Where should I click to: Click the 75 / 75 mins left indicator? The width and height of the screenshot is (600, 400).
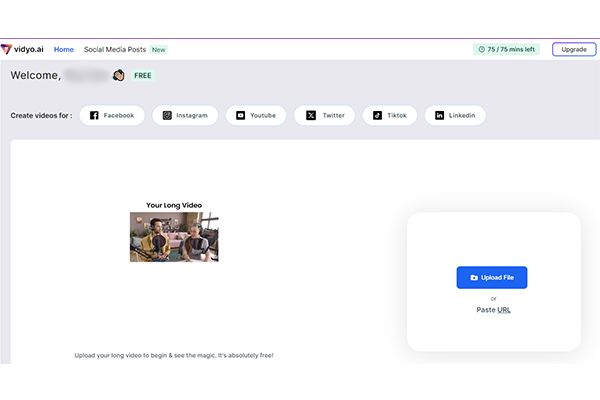pyautogui.click(x=506, y=49)
